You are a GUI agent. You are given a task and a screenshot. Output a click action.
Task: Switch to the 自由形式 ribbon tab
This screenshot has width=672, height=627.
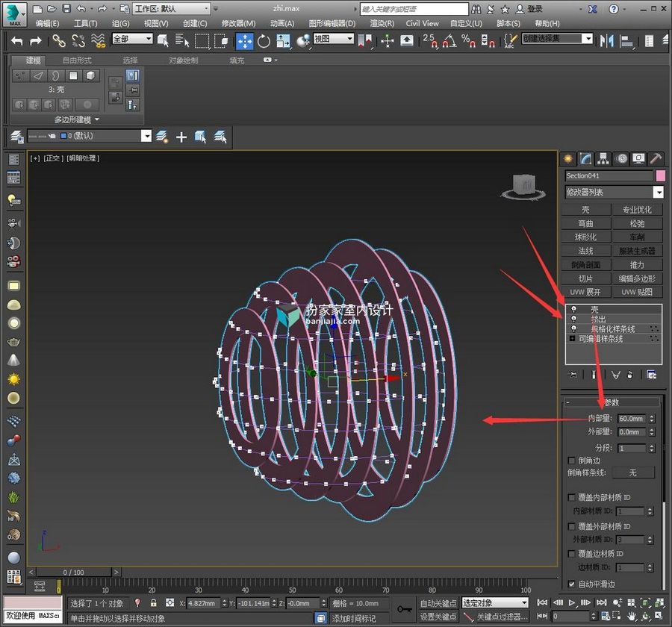click(x=77, y=60)
